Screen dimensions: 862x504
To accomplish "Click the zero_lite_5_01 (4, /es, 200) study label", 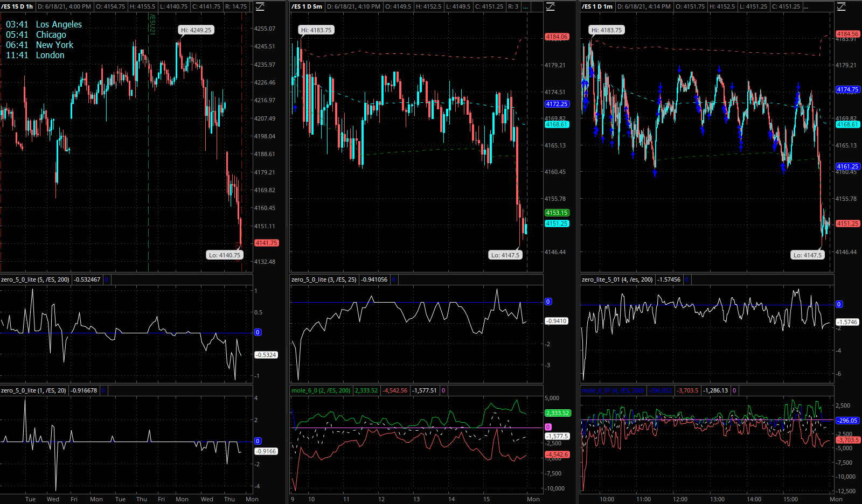I will pyautogui.click(x=617, y=279).
